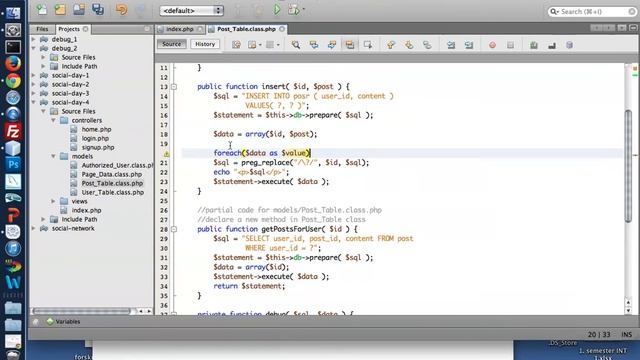640x360 pixels.
Task: Switch to the Files tab
Action: point(42,29)
